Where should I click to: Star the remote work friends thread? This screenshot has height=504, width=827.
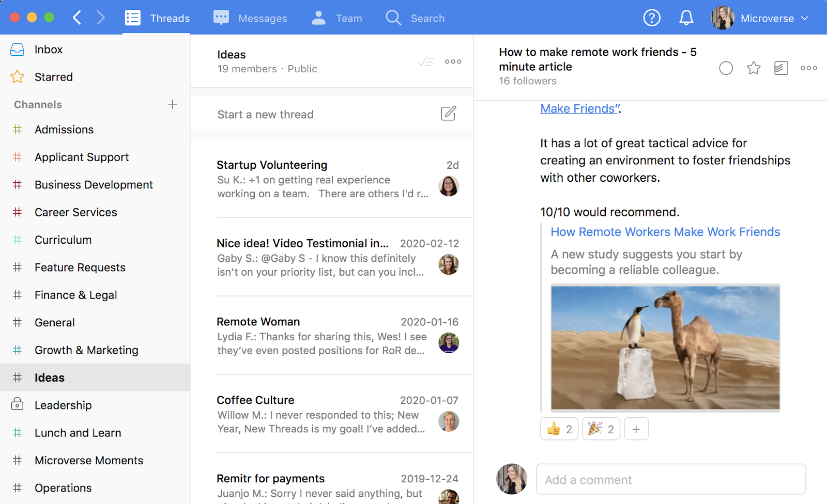(754, 68)
